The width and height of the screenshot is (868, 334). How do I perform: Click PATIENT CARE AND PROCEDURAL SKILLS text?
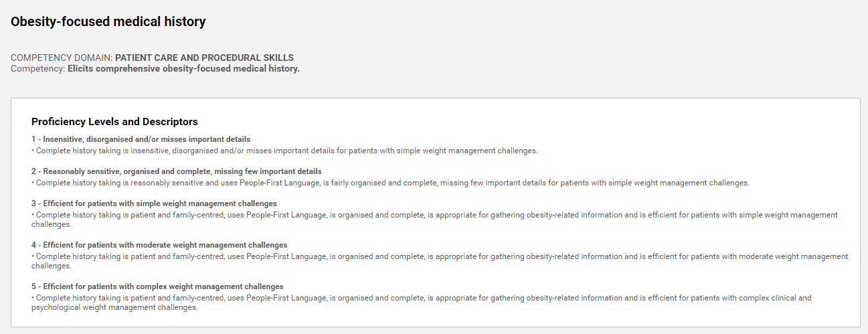(204, 58)
